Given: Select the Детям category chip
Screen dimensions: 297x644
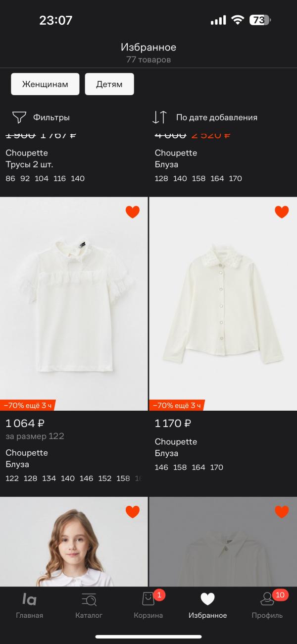Looking at the screenshot, I should [x=109, y=84].
